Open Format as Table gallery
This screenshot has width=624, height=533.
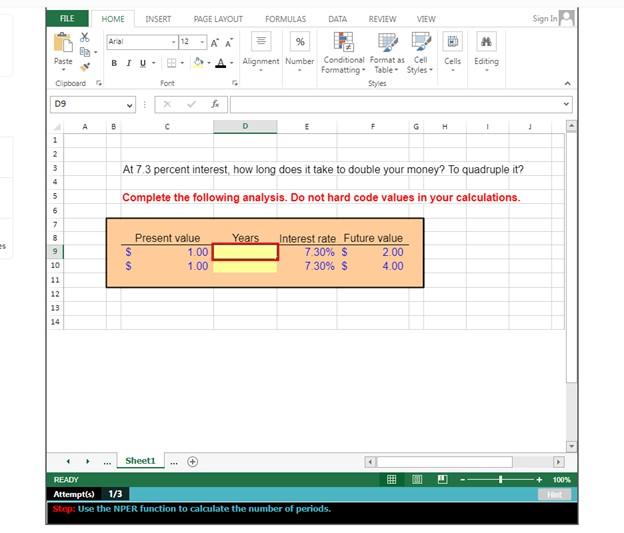point(387,53)
